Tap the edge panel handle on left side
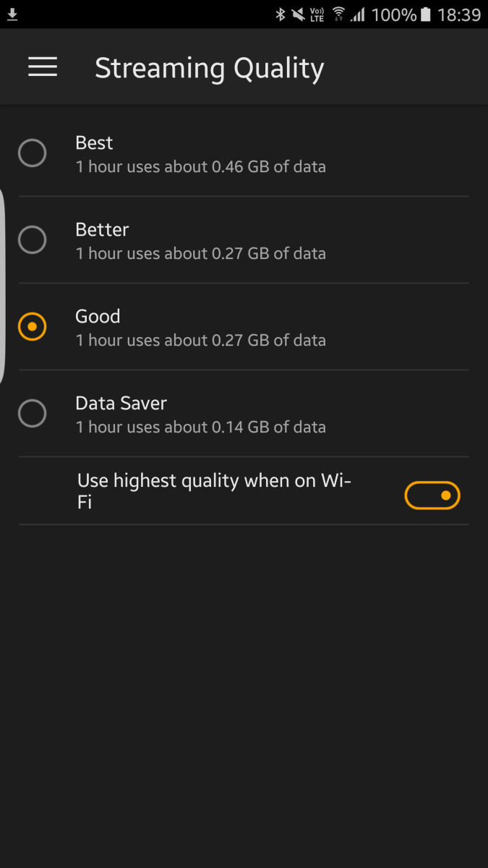The height and width of the screenshot is (868, 488). [x=3, y=286]
